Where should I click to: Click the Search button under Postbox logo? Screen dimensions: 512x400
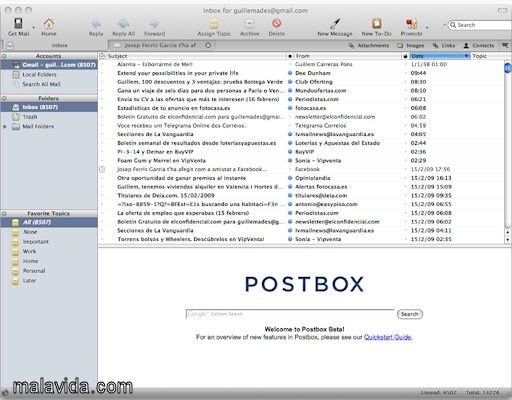[x=410, y=314]
